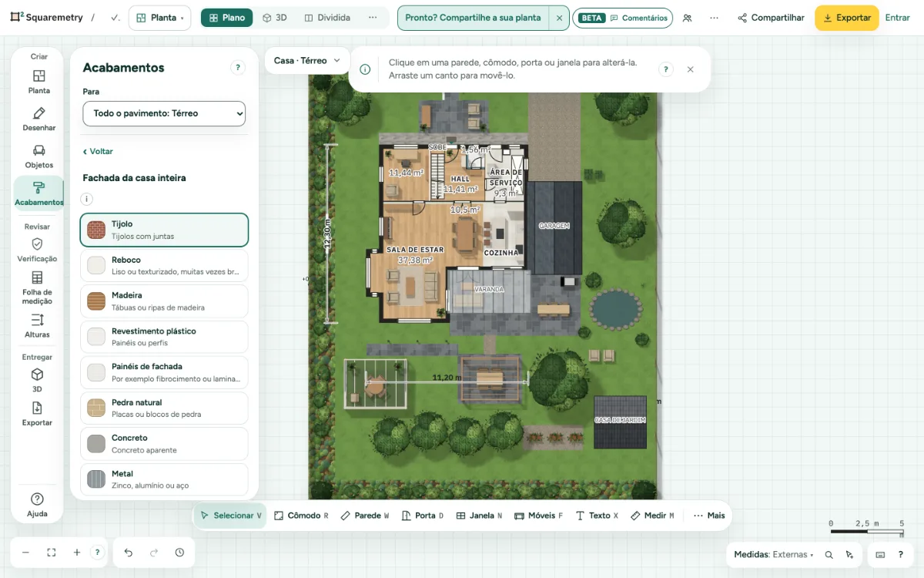Open the top bar three-dots menu
This screenshot has height=578, width=924.
pyautogui.click(x=715, y=18)
